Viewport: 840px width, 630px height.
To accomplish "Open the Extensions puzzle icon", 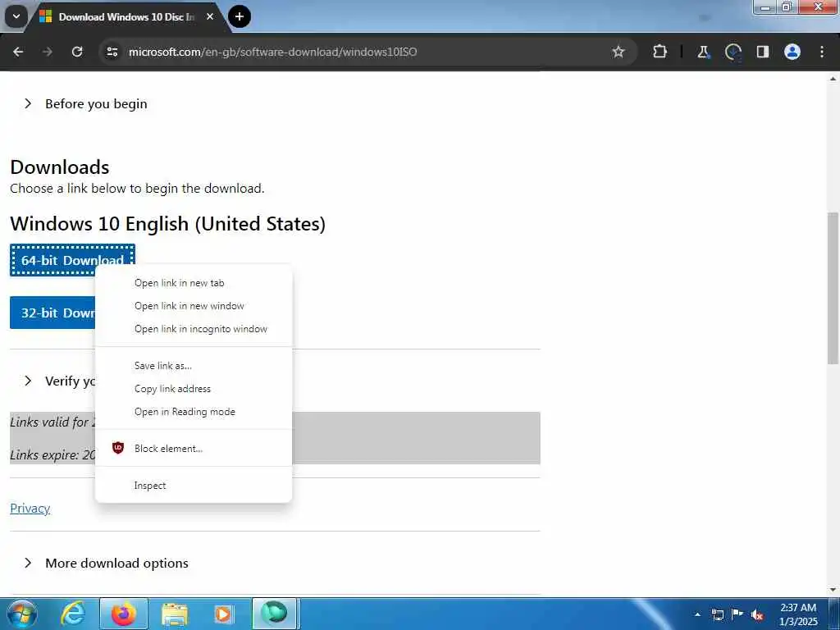I will (660, 52).
